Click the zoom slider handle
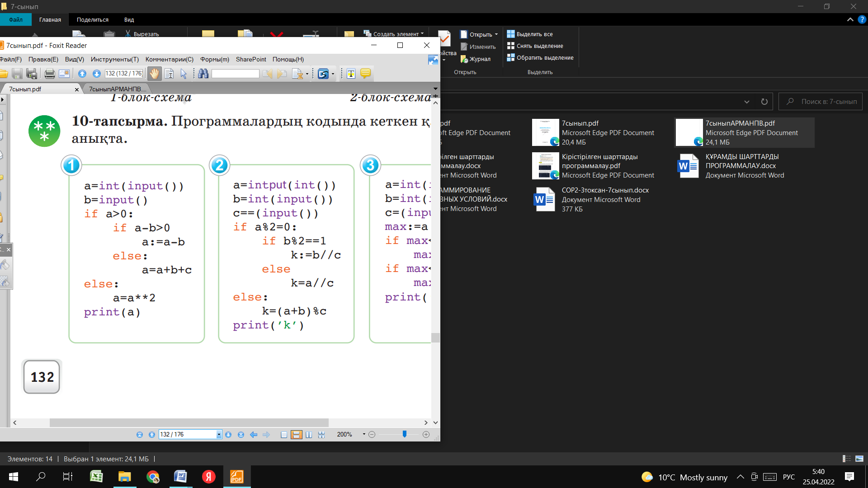The width and height of the screenshot is (868, 488). 405,434
